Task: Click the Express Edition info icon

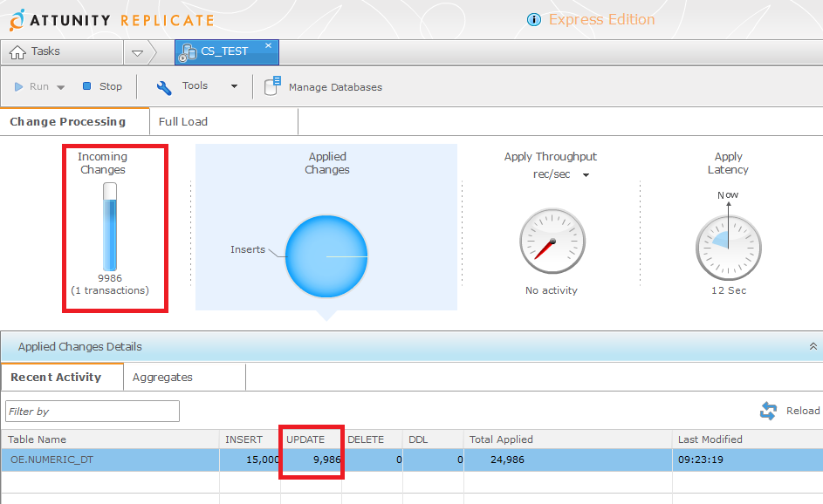Action: (534, 20)
